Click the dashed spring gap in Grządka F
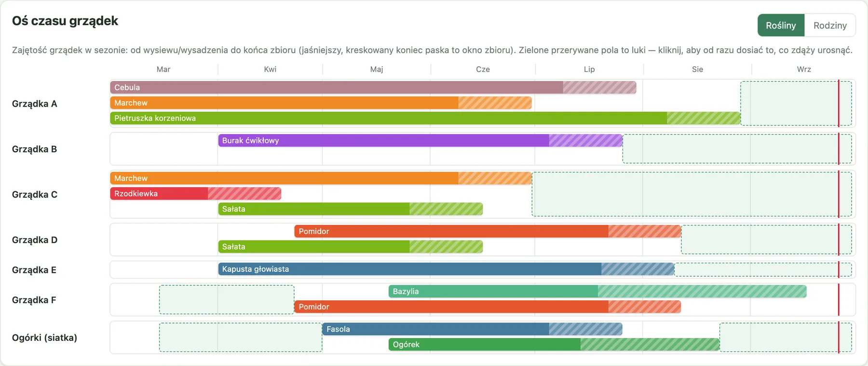The image size is (868, 366). coord(227,299)
